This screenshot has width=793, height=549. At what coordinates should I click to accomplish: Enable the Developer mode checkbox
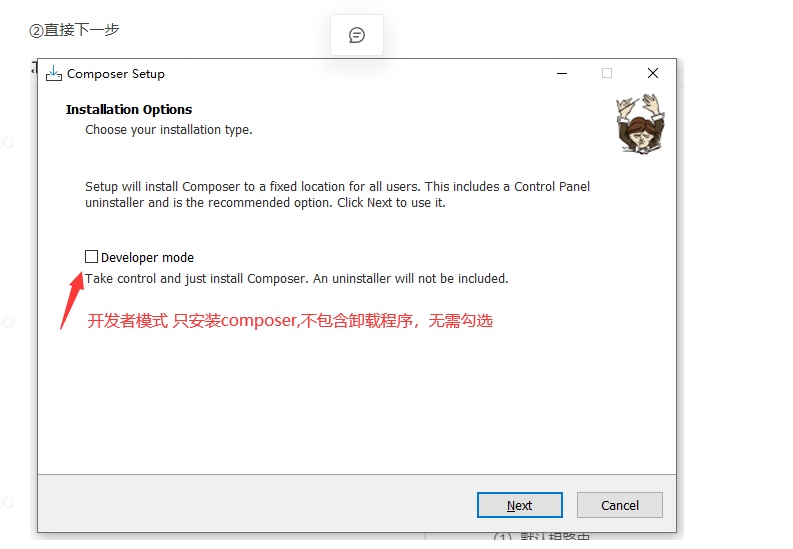pyautogui.click(x=92, y=257)
